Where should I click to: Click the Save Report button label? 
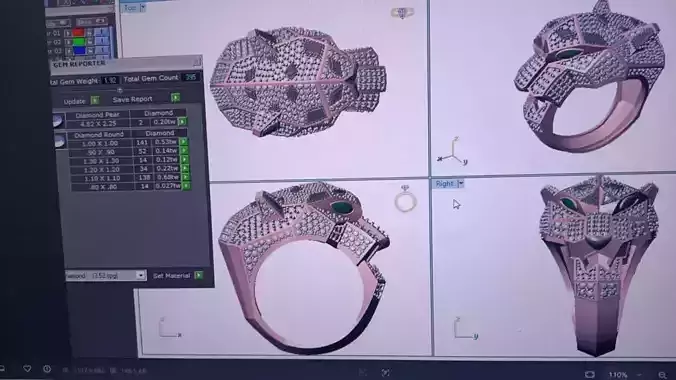pos(132,99)
